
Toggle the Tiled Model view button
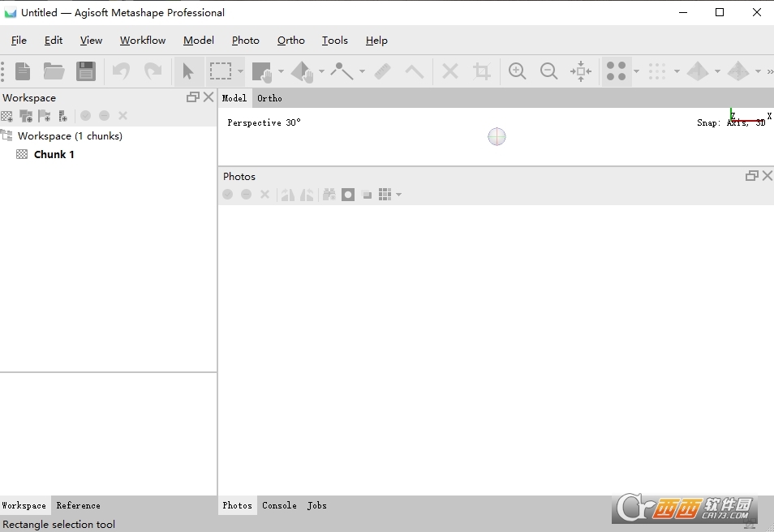[x=738, y=71]
